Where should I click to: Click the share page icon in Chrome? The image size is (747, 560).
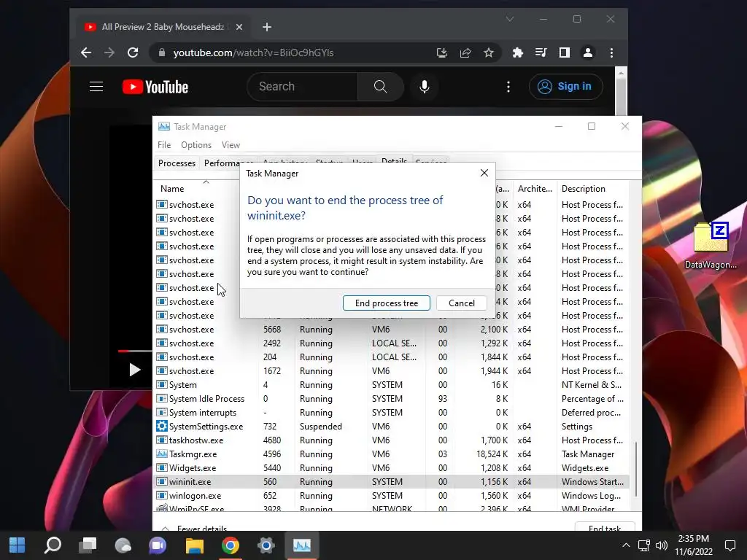[465, 52]
